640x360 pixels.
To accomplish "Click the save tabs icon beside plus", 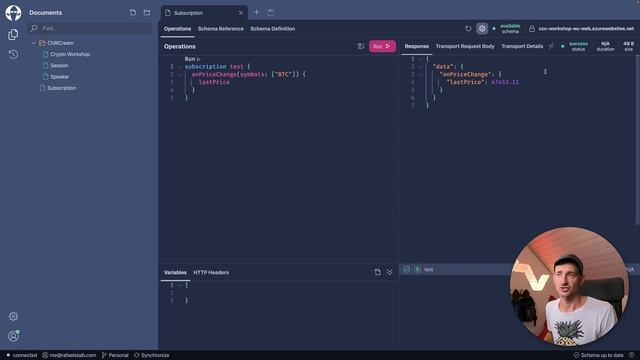I will point(271,13).
